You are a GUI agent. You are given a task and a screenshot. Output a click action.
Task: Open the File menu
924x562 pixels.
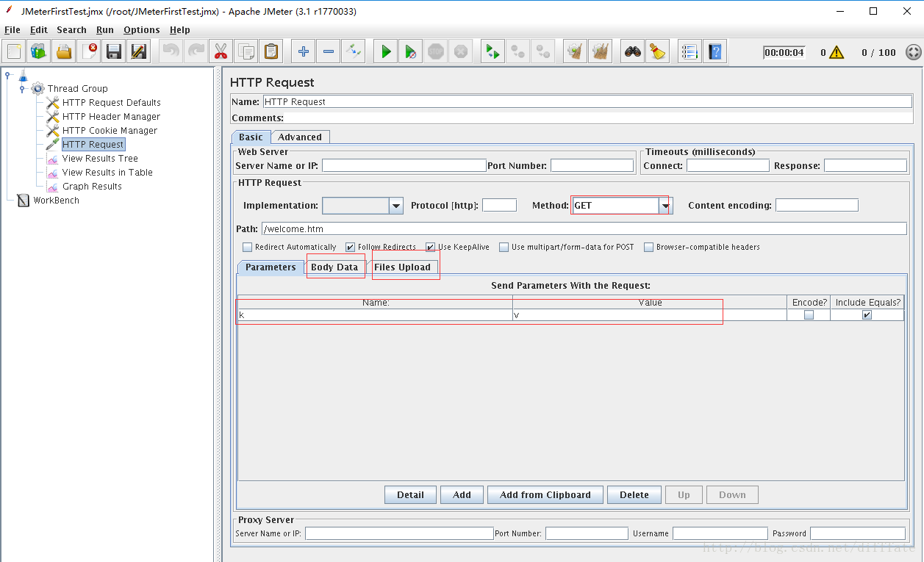pos(12,30)
